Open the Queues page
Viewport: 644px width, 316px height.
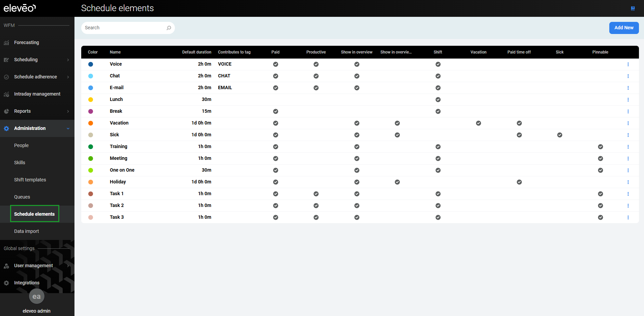tap(22, 197)
